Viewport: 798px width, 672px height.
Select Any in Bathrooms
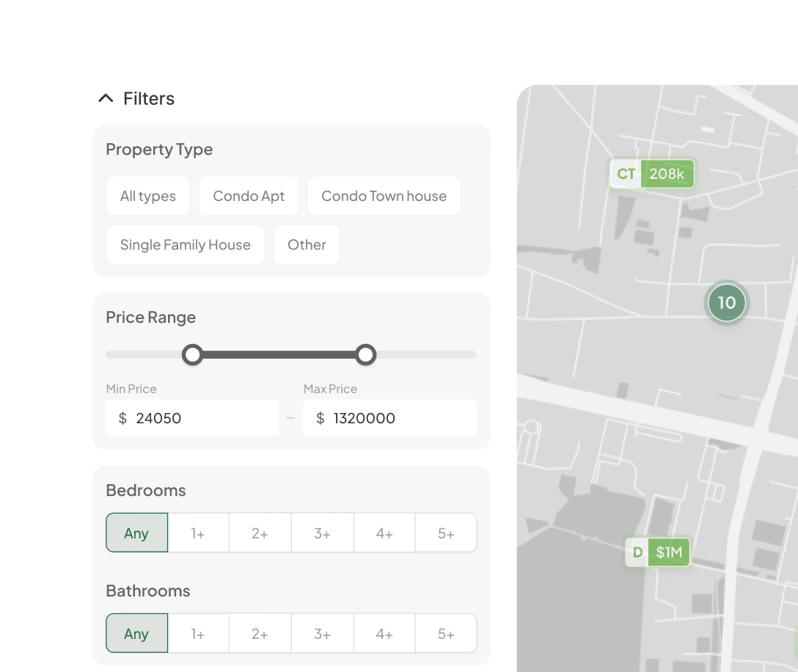coord(136,634)
